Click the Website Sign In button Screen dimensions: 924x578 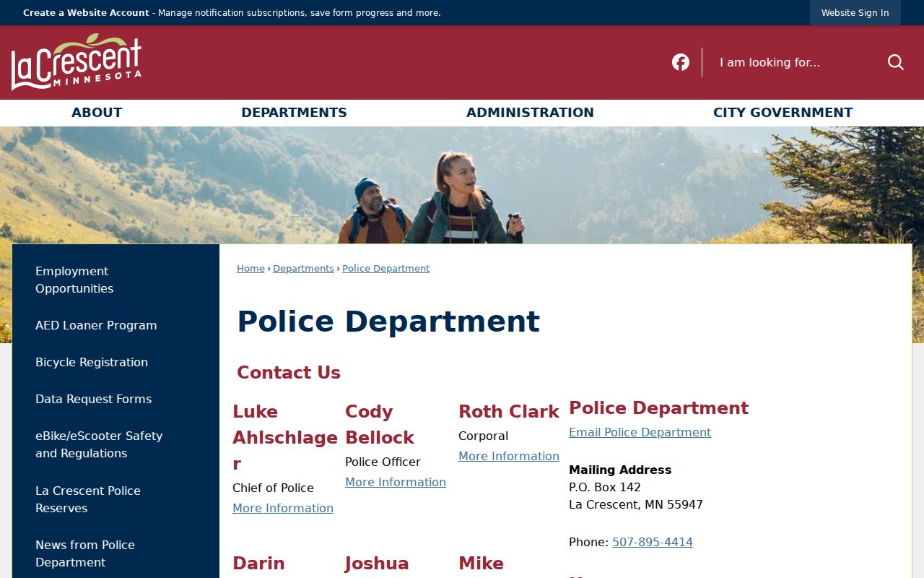pos(855,13)
